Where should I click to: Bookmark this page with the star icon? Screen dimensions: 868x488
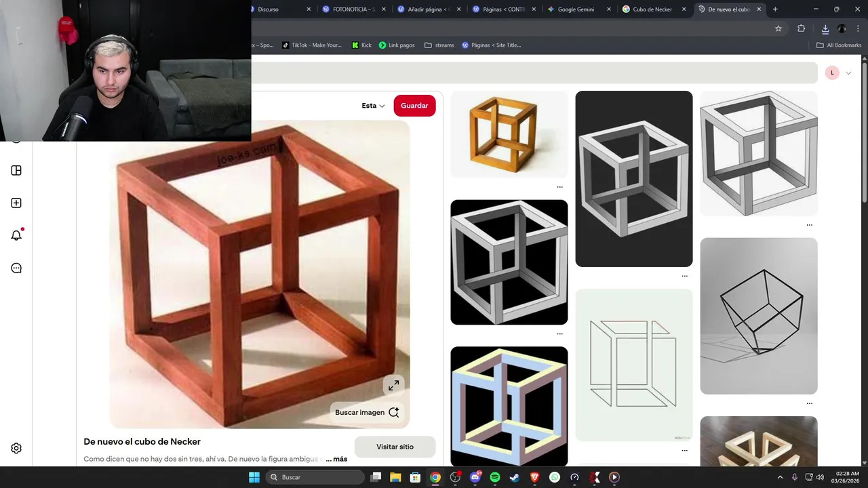tap(778, 28)
